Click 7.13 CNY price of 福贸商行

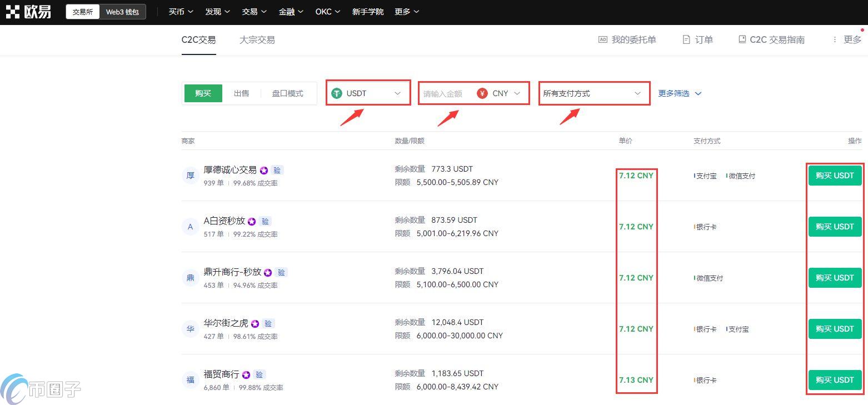(x=636, y=380)
